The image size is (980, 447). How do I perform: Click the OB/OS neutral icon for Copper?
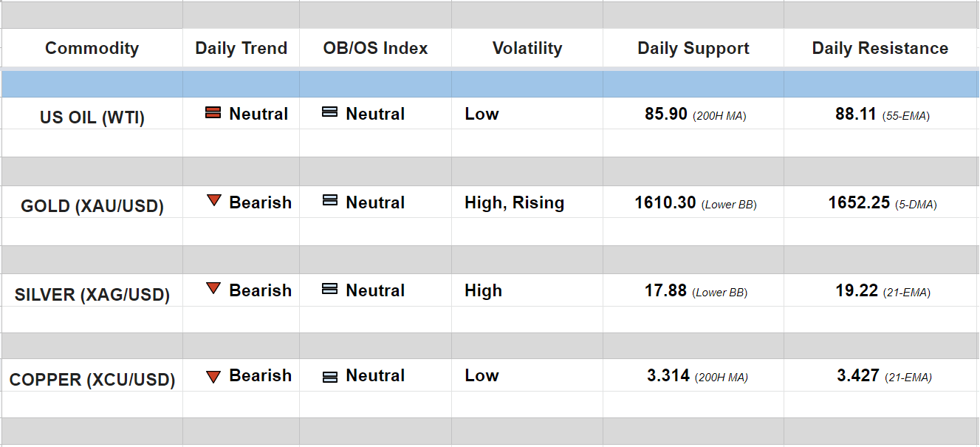[x=330, y=377]
